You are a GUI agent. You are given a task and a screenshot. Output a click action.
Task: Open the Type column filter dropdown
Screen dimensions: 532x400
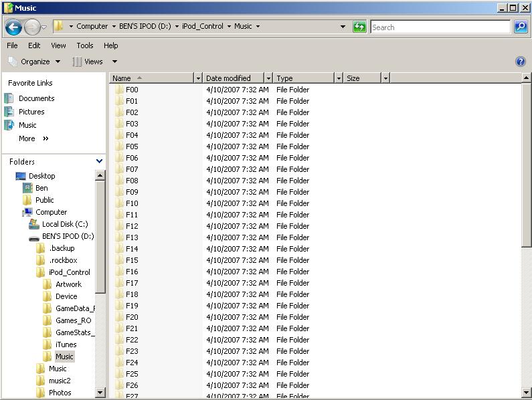[x=339, y=78]
